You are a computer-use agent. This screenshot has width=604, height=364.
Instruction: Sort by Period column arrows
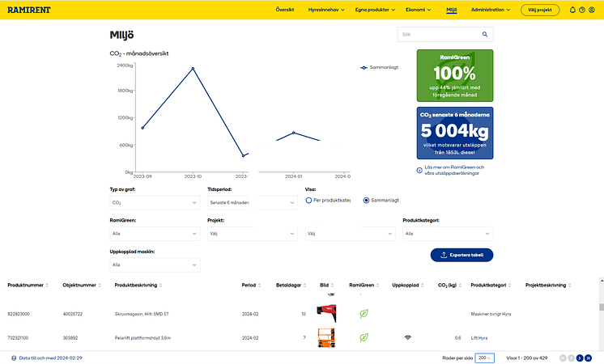tap(259, 285)
